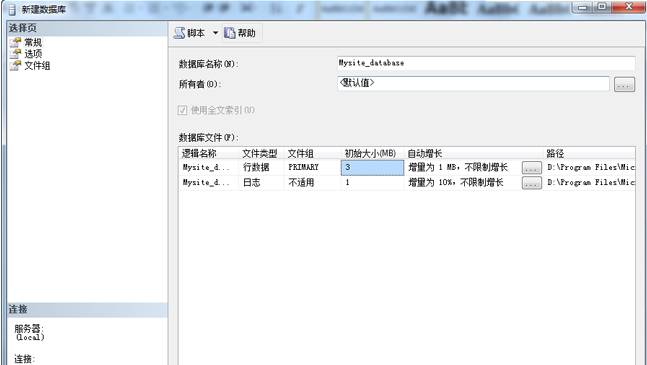Click the 逻辑名称 column header
Image resolution: width=647 pixels, height=365 pixels.
(x=209, y=153)
